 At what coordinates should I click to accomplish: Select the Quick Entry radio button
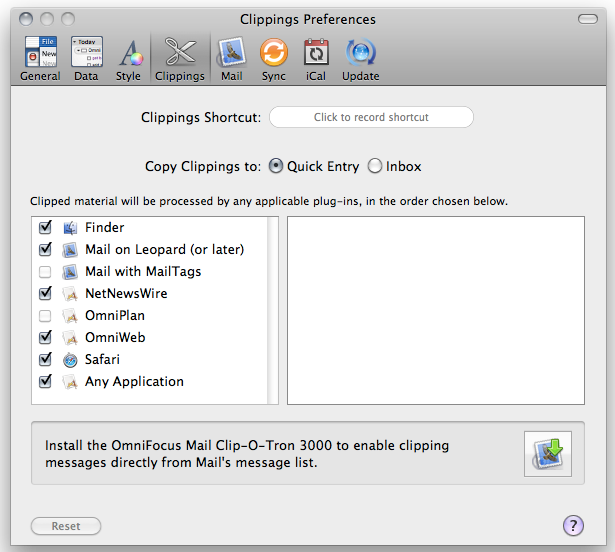coord(276,166)
